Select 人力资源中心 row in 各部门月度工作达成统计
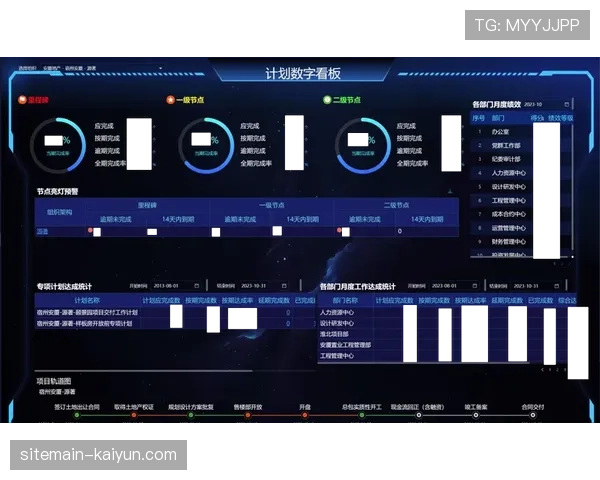This screenshot has width=600, height=480. (x=338, y=312)
